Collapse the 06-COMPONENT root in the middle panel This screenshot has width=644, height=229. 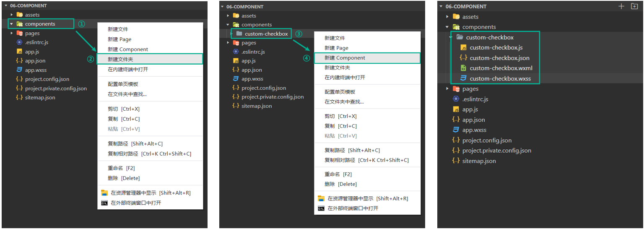click(x=223, y=7)
